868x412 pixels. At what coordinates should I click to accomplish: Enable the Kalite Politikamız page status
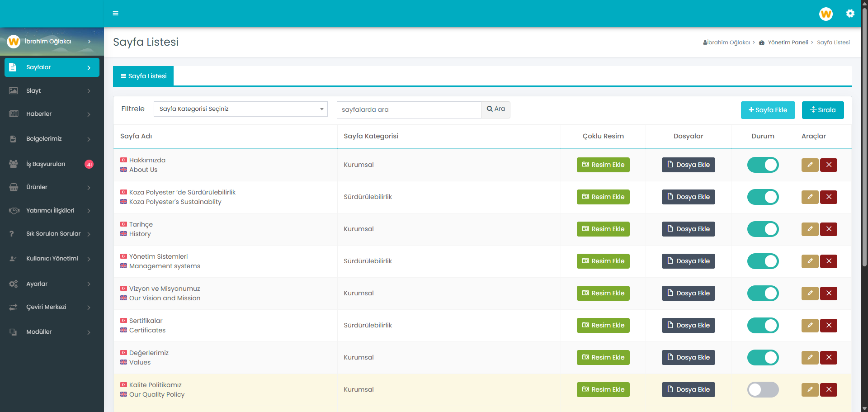tap(763, 390)
